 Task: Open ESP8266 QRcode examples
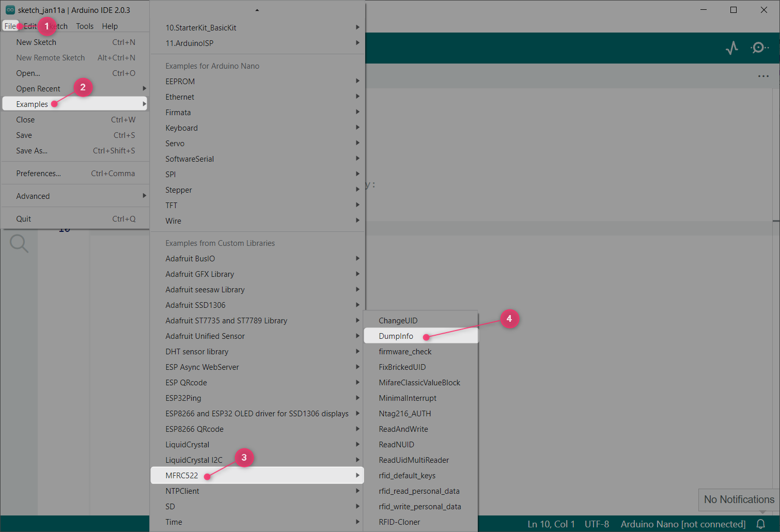click(x=257, y=429)
